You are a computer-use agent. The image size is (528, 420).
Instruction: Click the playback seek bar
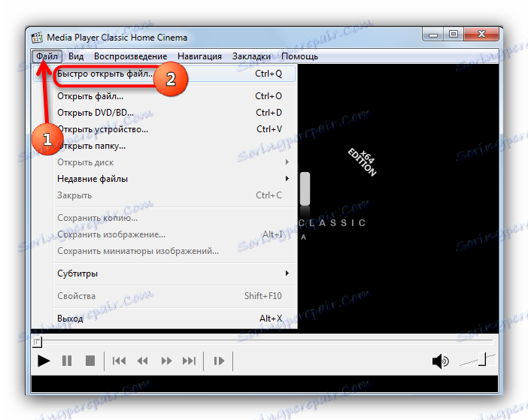[264, 342]
